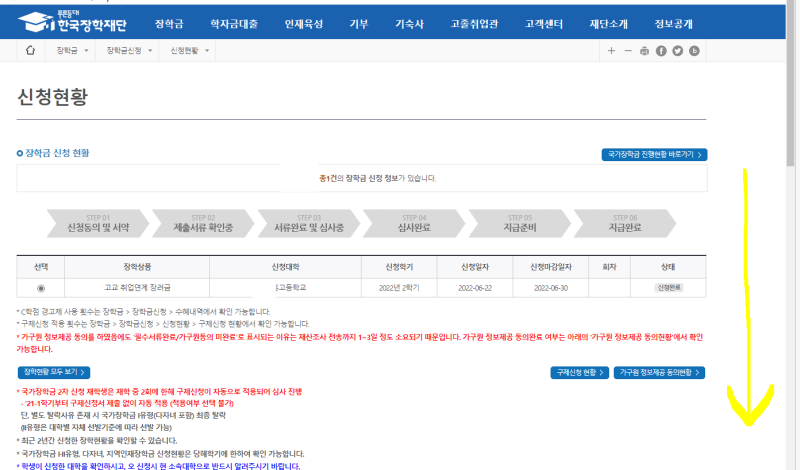The height and width of the screenshot is (470, 800).
Task: Open the 재단소개 main menu
Action: (609, 24)
